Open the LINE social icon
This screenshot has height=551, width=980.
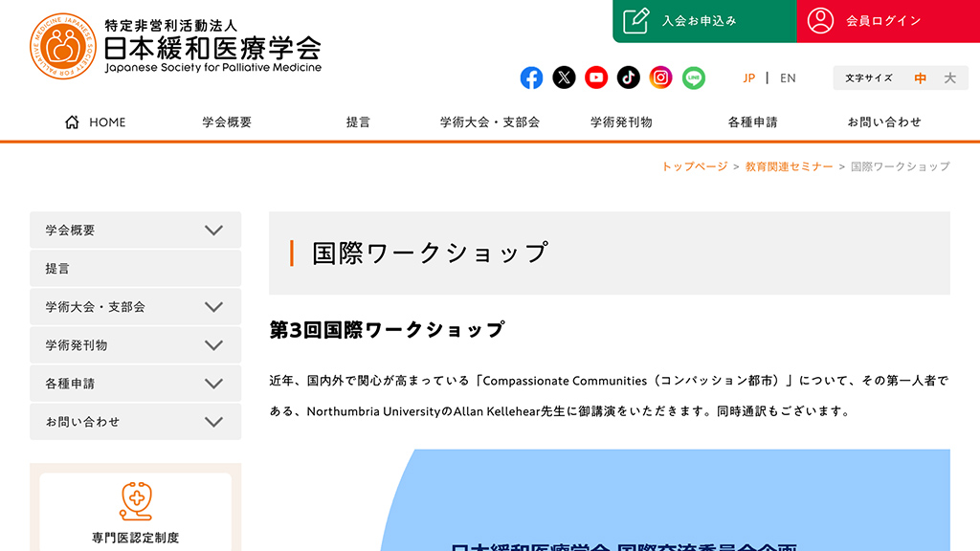(x=693, y=78)
